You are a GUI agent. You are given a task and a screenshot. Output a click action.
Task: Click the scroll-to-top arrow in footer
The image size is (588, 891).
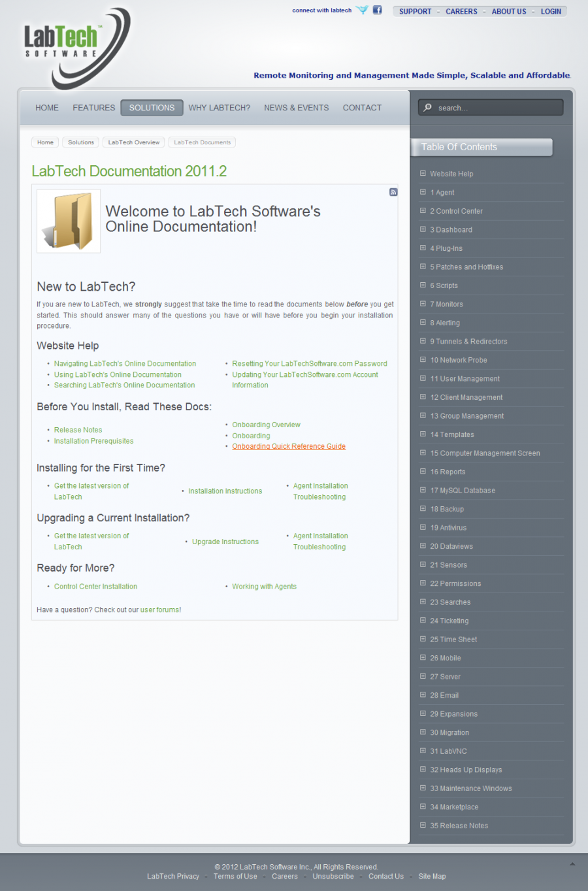pyautogui.click(x=572, y=864)
